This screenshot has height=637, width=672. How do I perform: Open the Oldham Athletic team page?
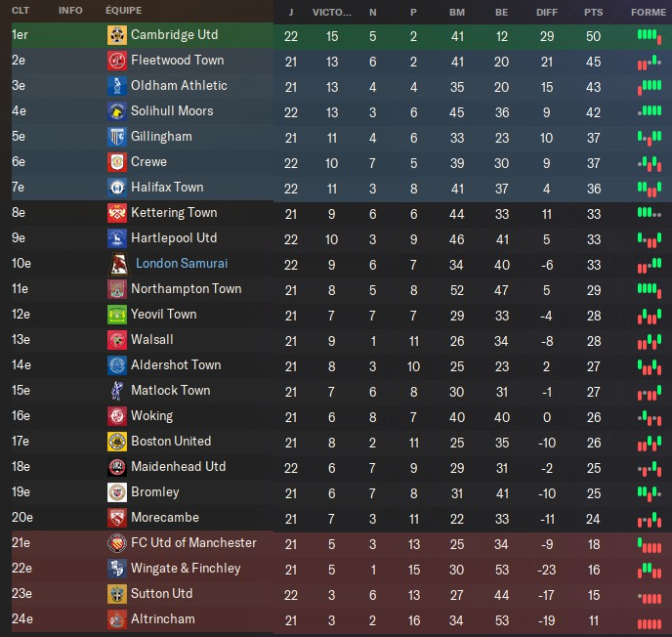coord(179,86)
